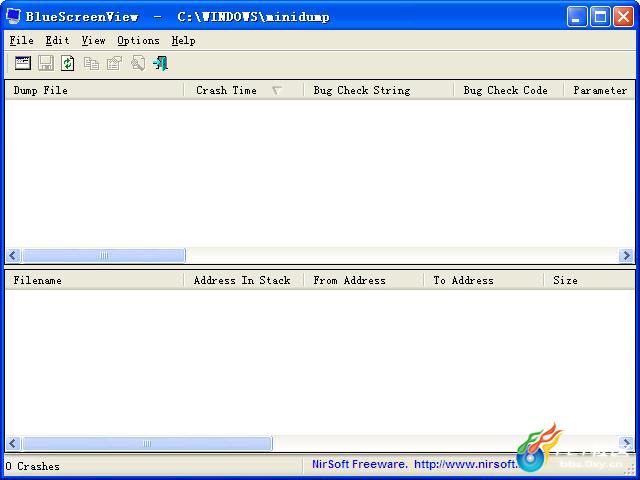
Task: Click the Find toolbar icon
Action: click(x=138, y=64)
